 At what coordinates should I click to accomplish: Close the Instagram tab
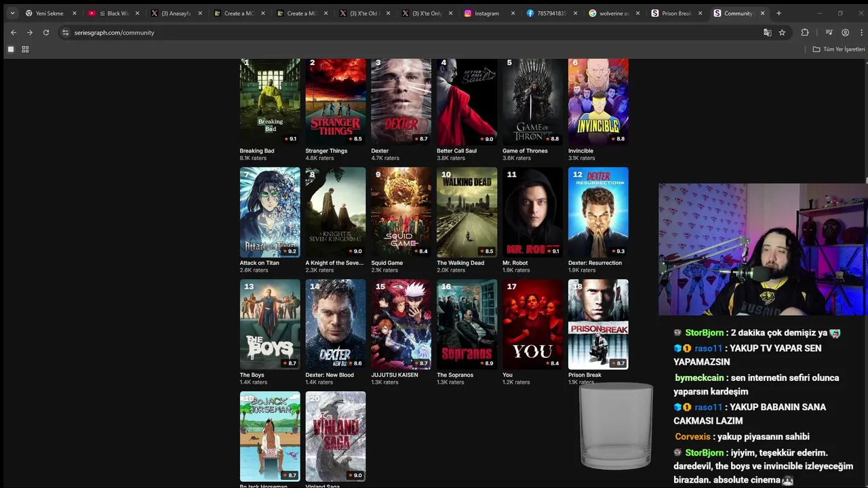coord(513,13)
